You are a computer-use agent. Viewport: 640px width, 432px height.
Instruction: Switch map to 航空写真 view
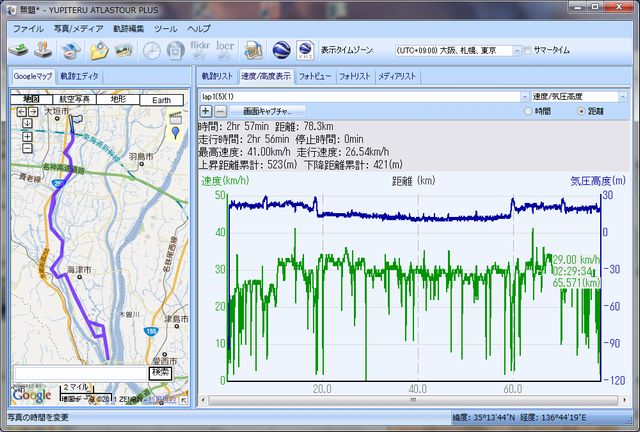click(74, 99)
